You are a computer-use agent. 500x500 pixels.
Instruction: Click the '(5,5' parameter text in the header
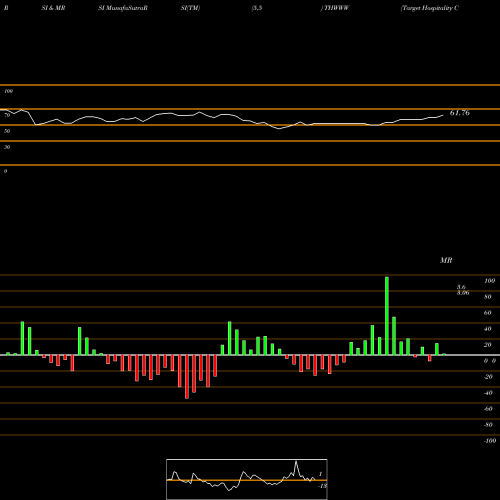click(257, 8)
